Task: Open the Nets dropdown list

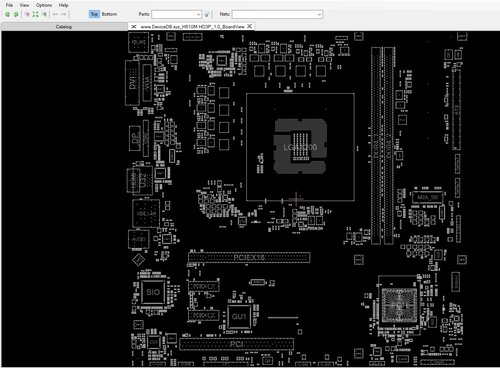Action: tap(319, 14)
